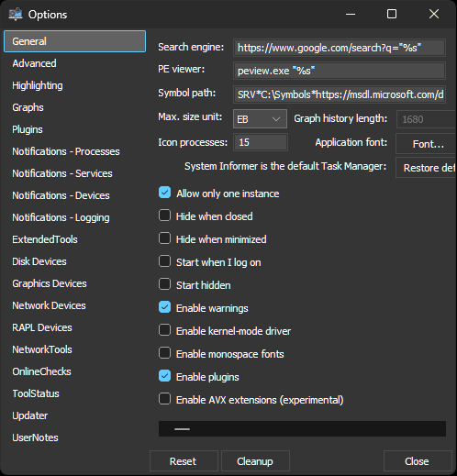Toggle Enable kernel-mode driver checkbox
The image size is (457, 476).
tap(164, 330)
